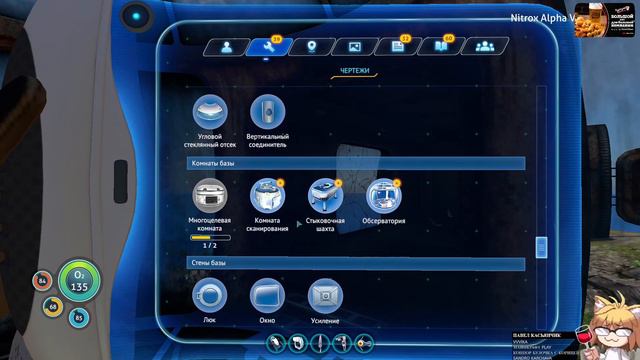Viewport: 640px width, 360px height.
Task: Select the Seaglide quick slot
Action: click(364, 343)
